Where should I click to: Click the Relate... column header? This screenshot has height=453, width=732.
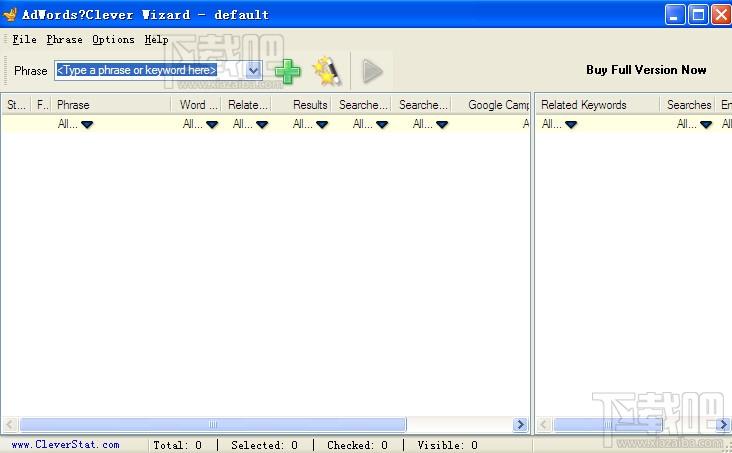(247, 105)
